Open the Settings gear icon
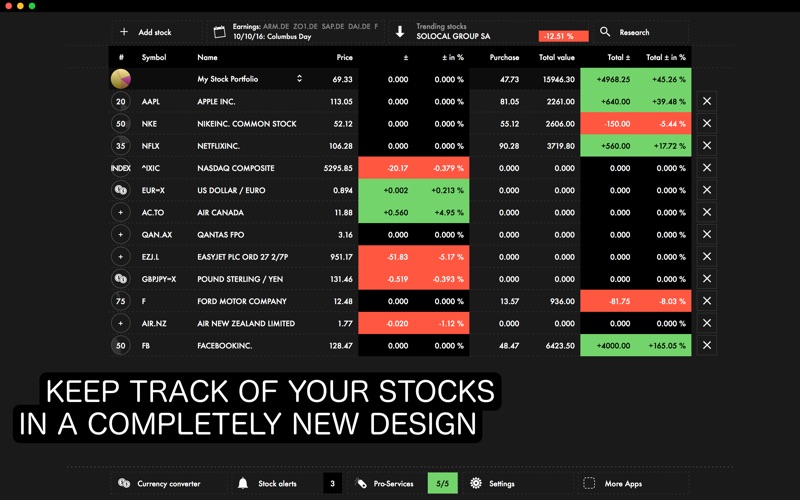Viewport: 800px width, 500px height. pyautogui.click(x=476, y=483)
